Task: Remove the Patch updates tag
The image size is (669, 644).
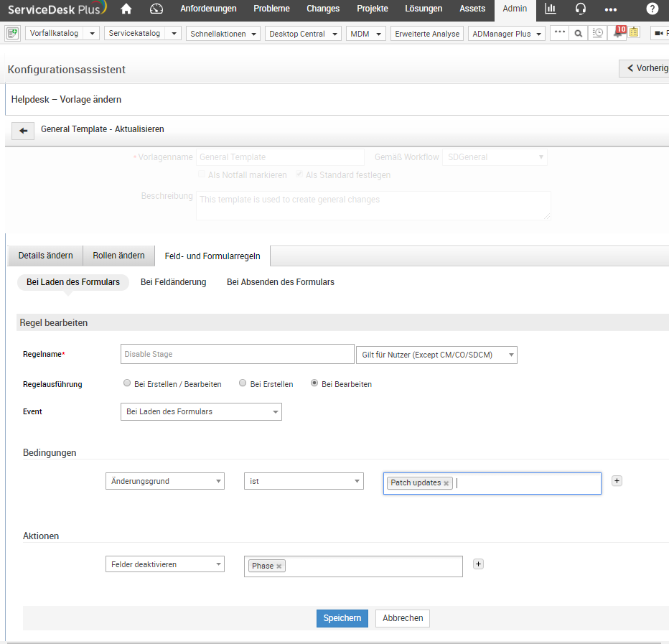Action: point(446,483)
